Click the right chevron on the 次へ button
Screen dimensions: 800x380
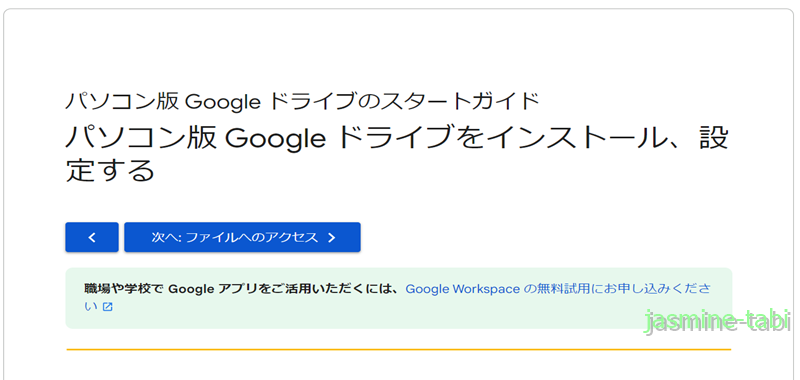331,238
